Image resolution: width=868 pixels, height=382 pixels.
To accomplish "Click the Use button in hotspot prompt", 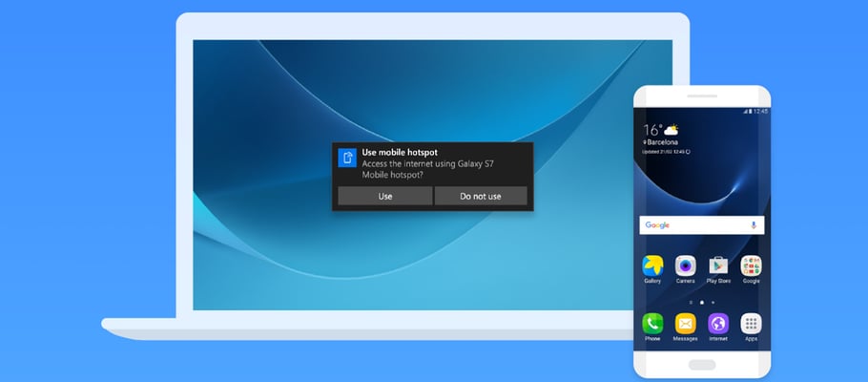I will click(384, 196).
